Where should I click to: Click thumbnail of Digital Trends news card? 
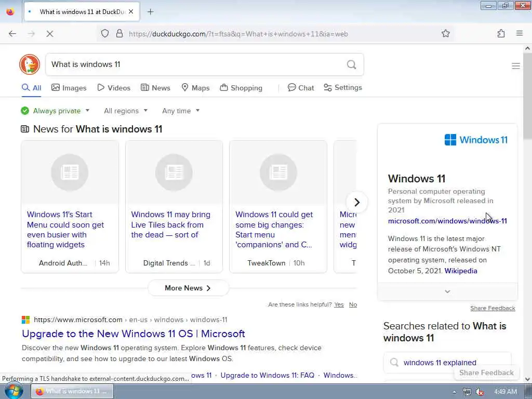tap(174, 172)
